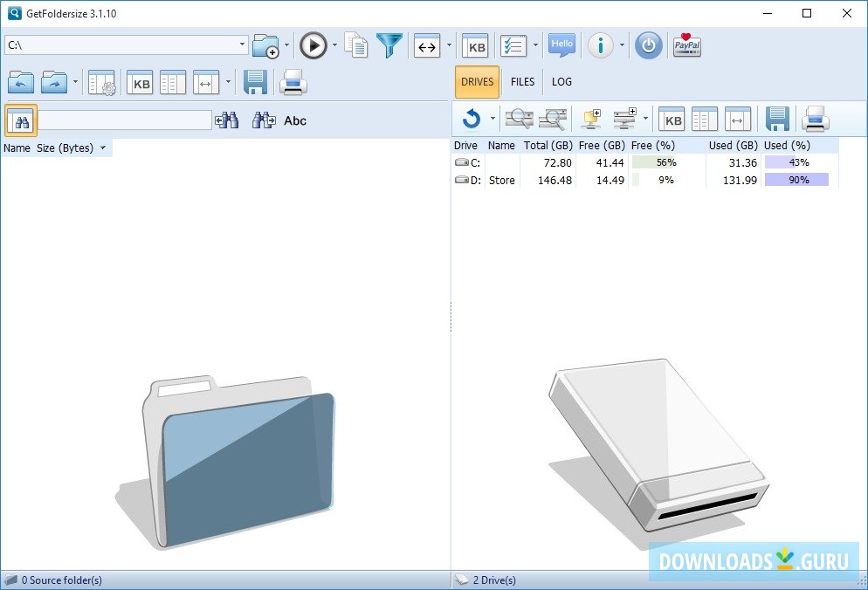
Task: Click the copy documents icon
Action: pyautogui.click(x=356, y=45)
